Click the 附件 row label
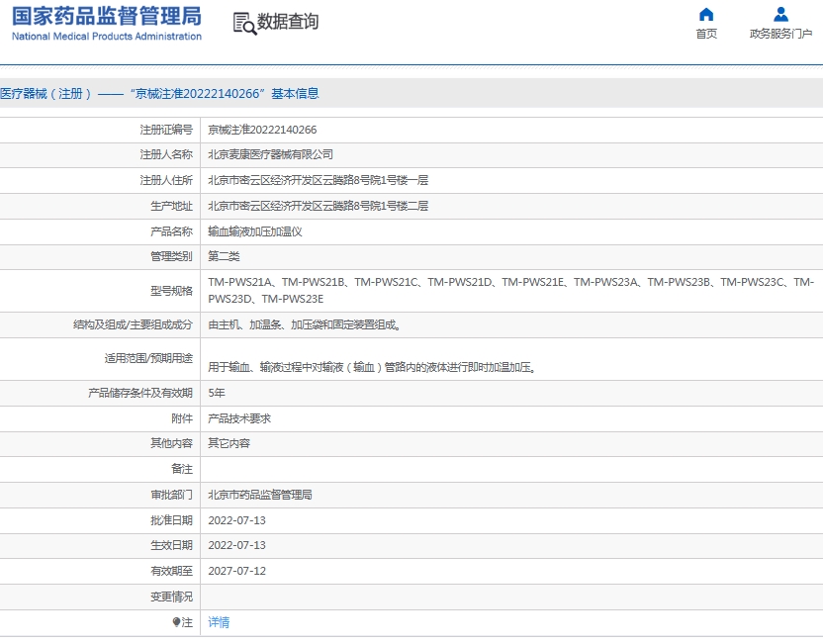This screenshot has width=823, height=644. tap(182, 418)
